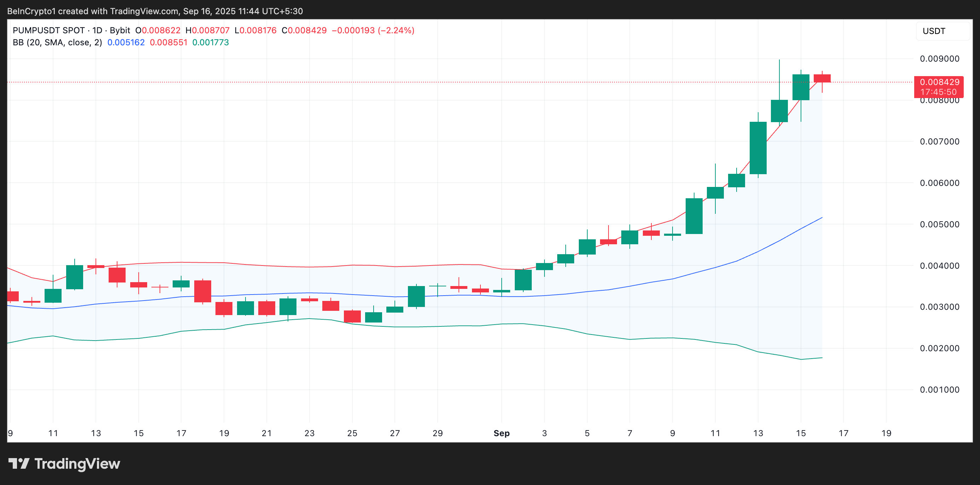Click the latest red candle body
980x485 pixels.
click(822, 79)
